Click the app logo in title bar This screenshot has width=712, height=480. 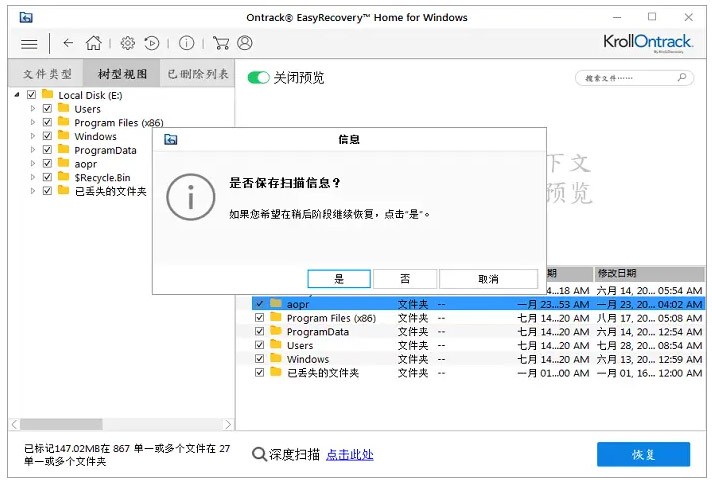[26, 18]
